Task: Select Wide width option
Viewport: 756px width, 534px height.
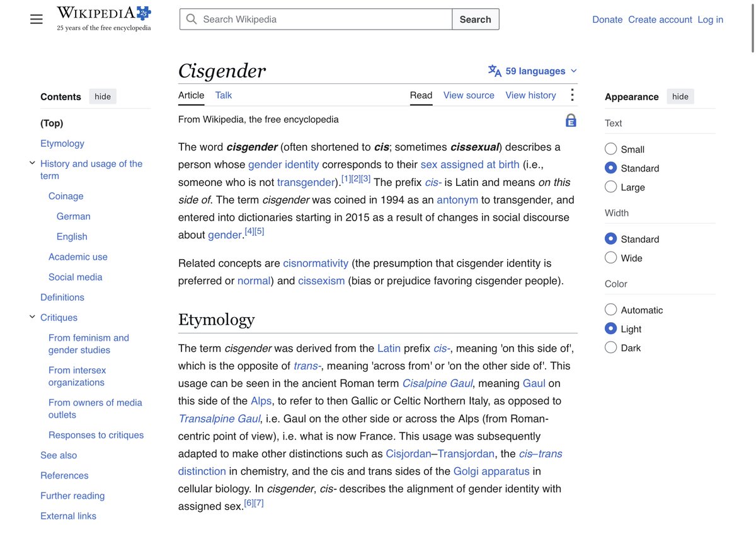Action: tap(610, 258)
